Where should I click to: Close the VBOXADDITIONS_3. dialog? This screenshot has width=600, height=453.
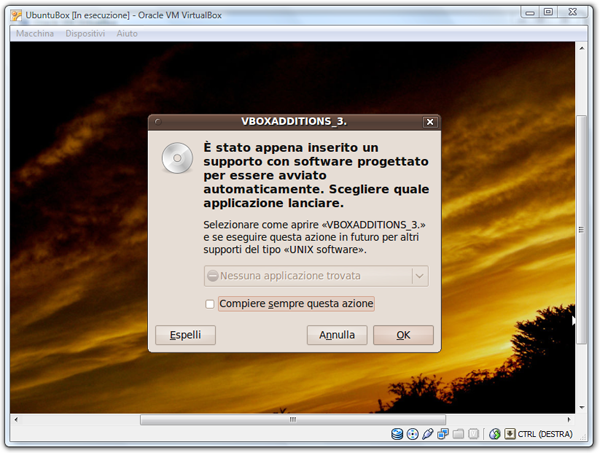tap(430, 122)
